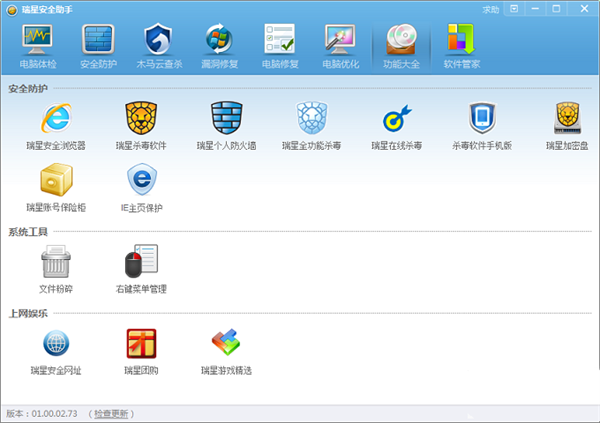
Task: Open 瑞星安全网址 globe icon
Action: pos(56,343)
